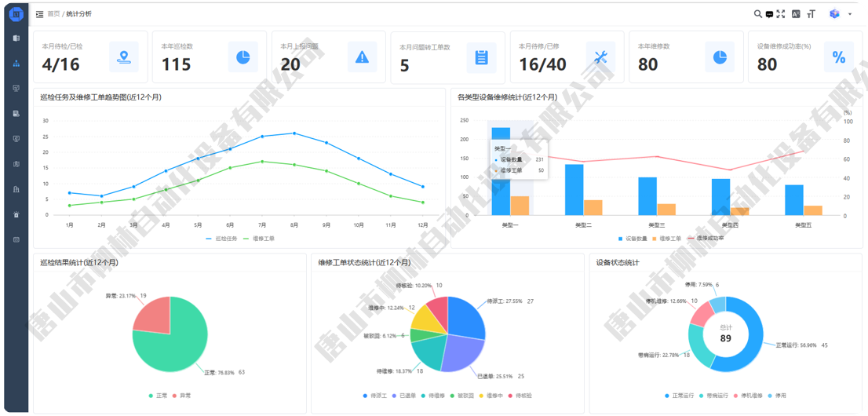
Task: Open the message chat bubble icon
Action: 769,14
